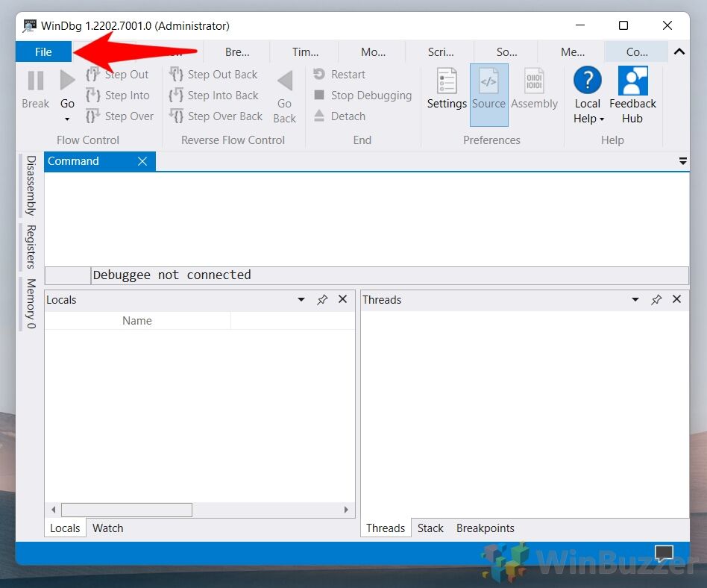Screen dimensions: 707x588
Task: Click the Go Back arrow icon
Action: click(285, 81)
